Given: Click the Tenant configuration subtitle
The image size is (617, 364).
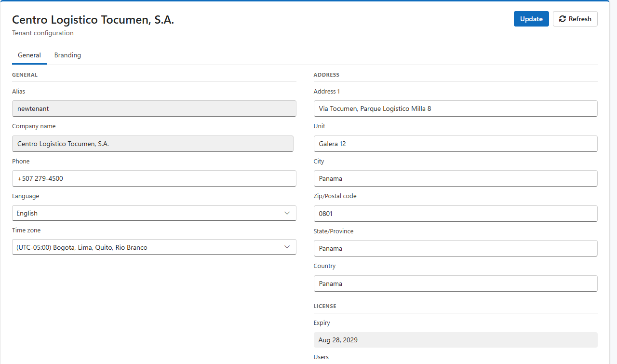Looking at the screenshot, I should (43, 33).
